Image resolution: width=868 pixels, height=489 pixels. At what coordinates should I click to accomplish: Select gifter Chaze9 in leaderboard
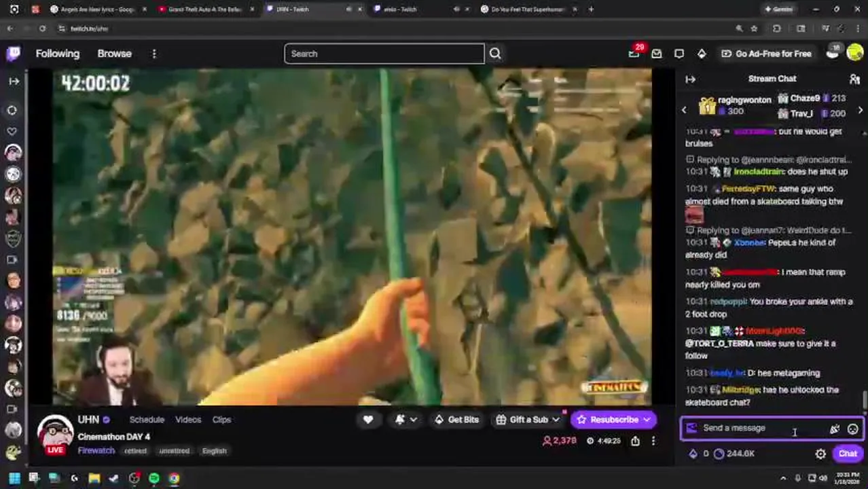805,98
